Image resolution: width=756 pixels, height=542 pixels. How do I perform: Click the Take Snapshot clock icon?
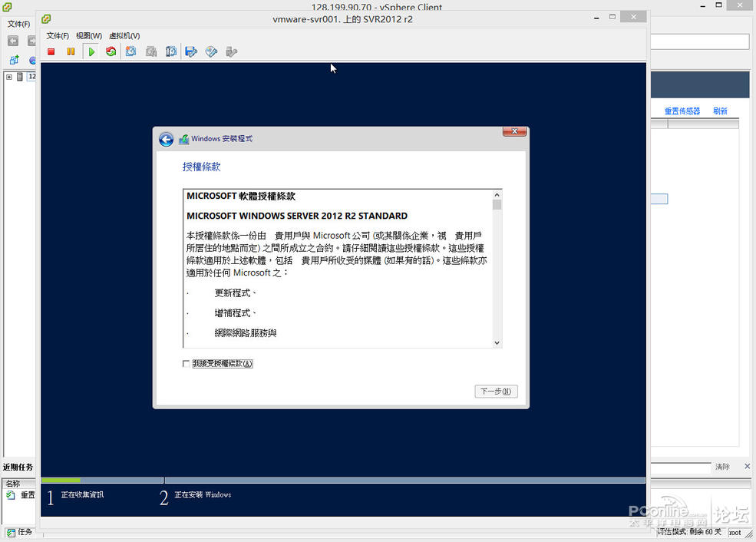point(130,51)
